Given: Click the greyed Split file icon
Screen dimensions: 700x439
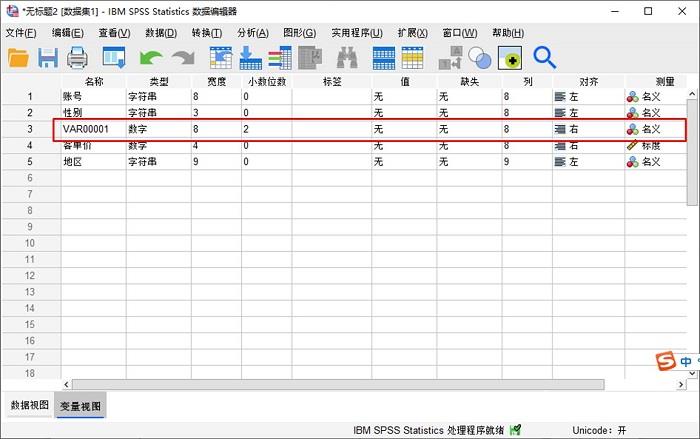Looking at the screenshot, I should pyautogui.click(x=450, y=58).
